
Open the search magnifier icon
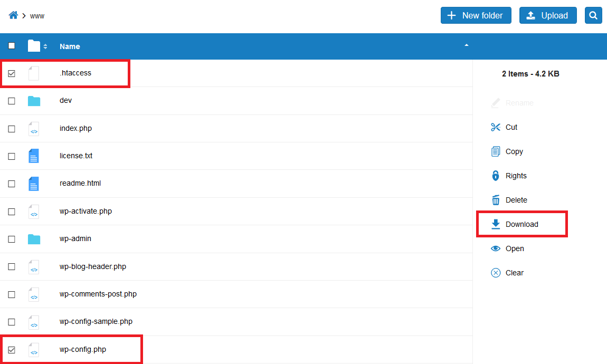(593, 15)
